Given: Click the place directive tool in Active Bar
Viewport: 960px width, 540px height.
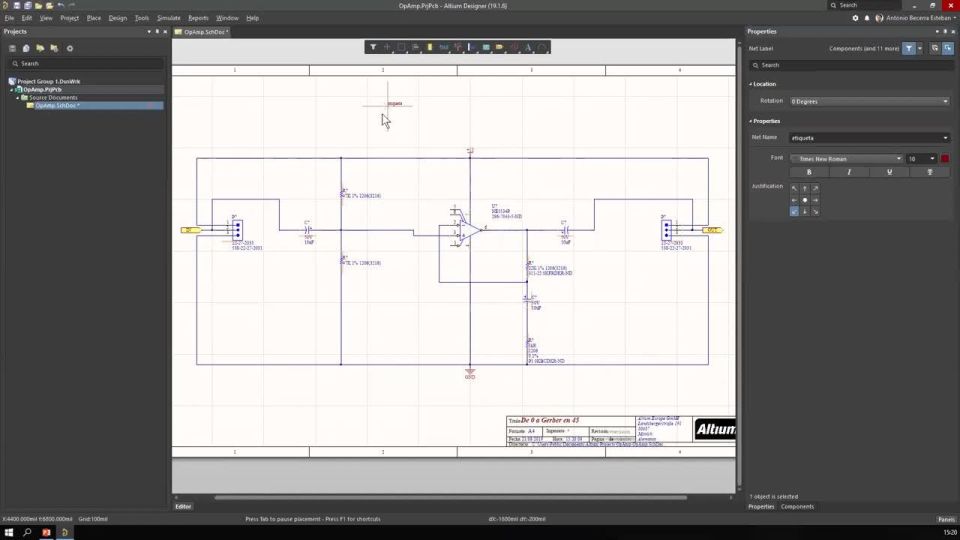Looking at the screenshot, I should 514,47.
